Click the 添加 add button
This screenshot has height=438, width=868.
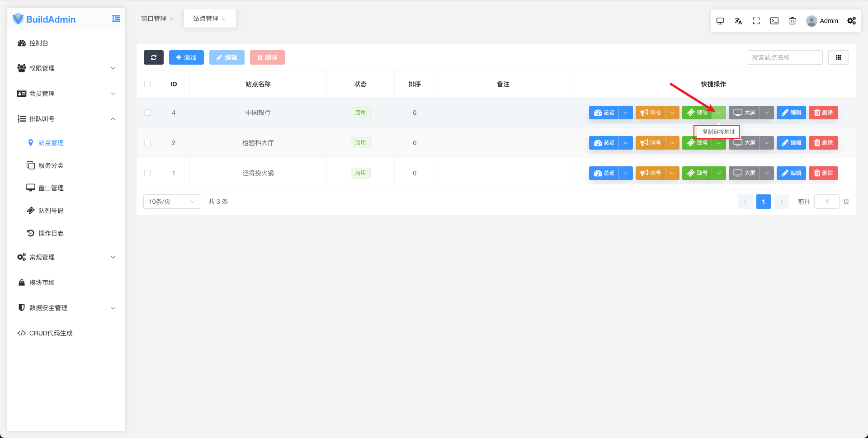pyautogui.click(x=186, y=57)
